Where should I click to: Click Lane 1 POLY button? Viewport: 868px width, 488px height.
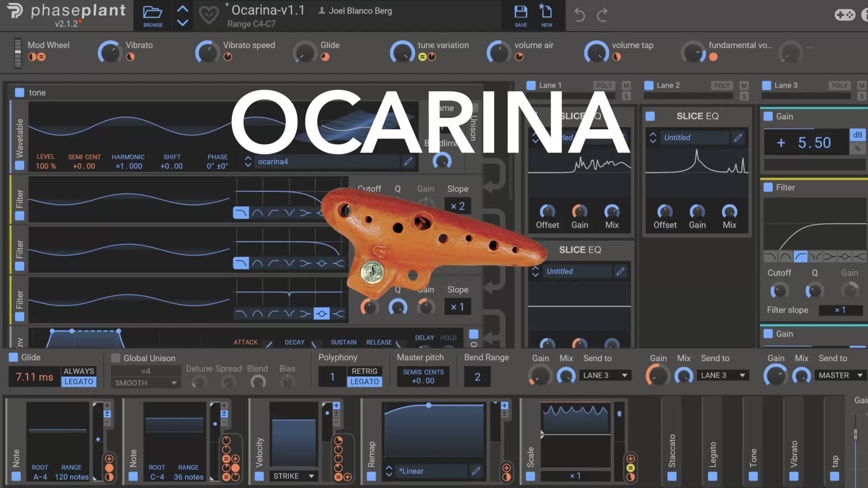(x=604, y=85)
